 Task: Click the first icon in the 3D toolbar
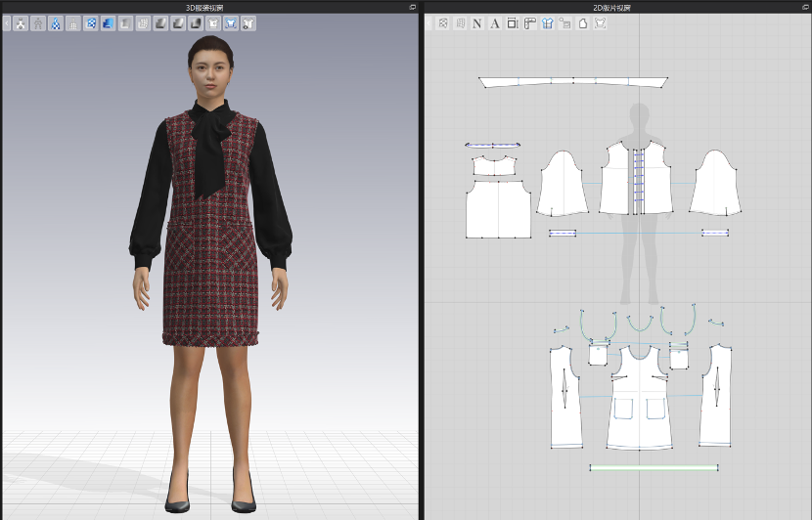pos(20,23)
